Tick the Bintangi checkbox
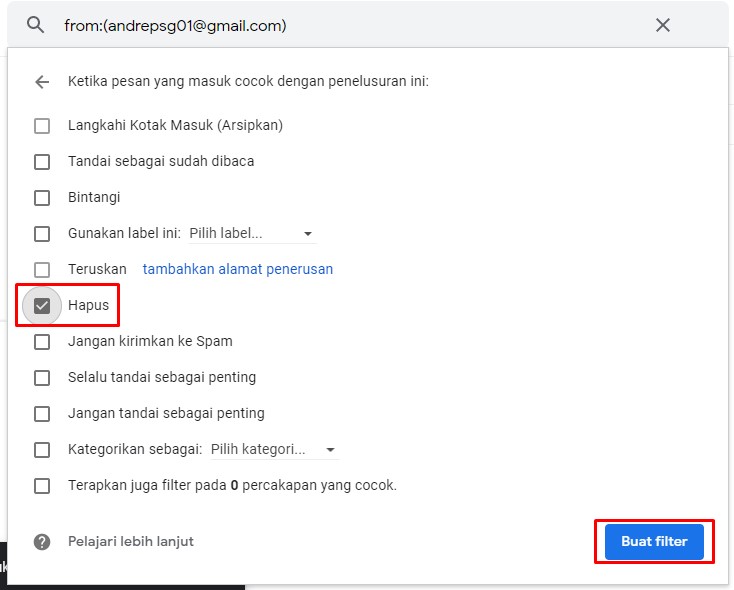The height and width of the screenshot is (590, 734). [x=42, y=198]
